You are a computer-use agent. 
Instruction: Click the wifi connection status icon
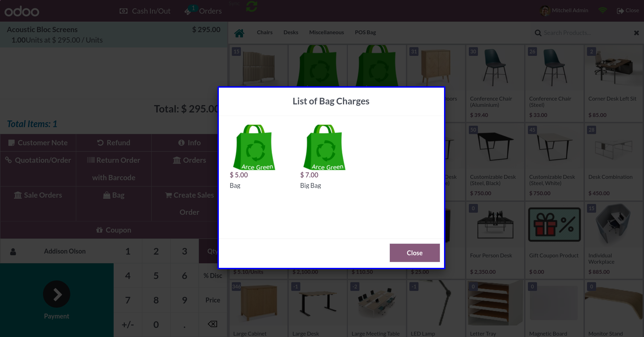point(602,10)
